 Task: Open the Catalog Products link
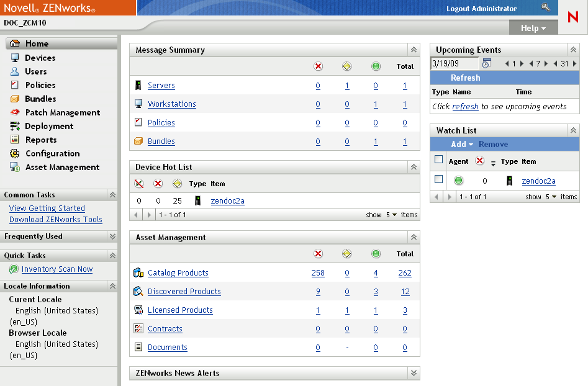coord(178,273)
